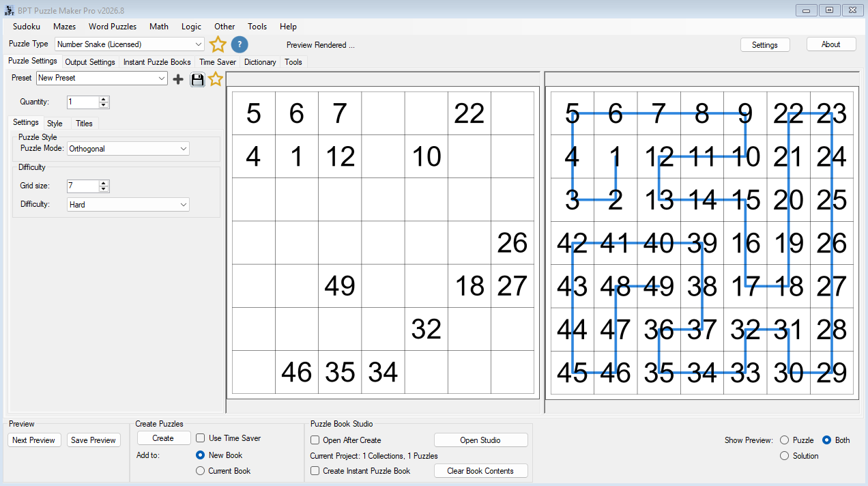
Task: Click the Settings button at top right
Action: coord(765,44)
